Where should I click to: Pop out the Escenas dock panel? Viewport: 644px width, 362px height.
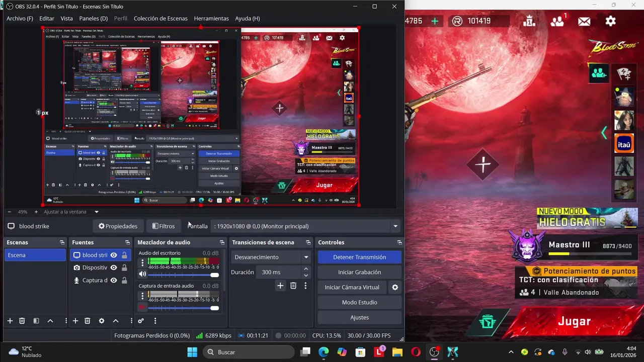click(62, 242)
